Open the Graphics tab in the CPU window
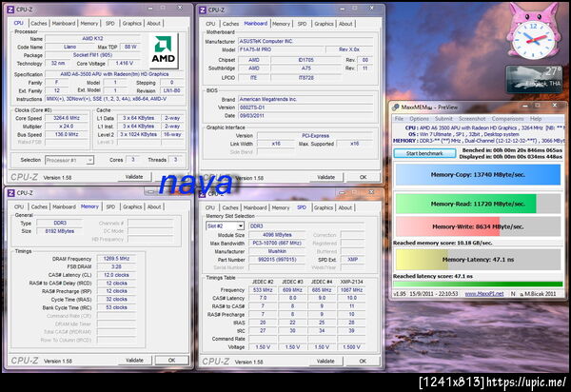The width and height of the screenshot is (571, 392). (x=132, y=23)
